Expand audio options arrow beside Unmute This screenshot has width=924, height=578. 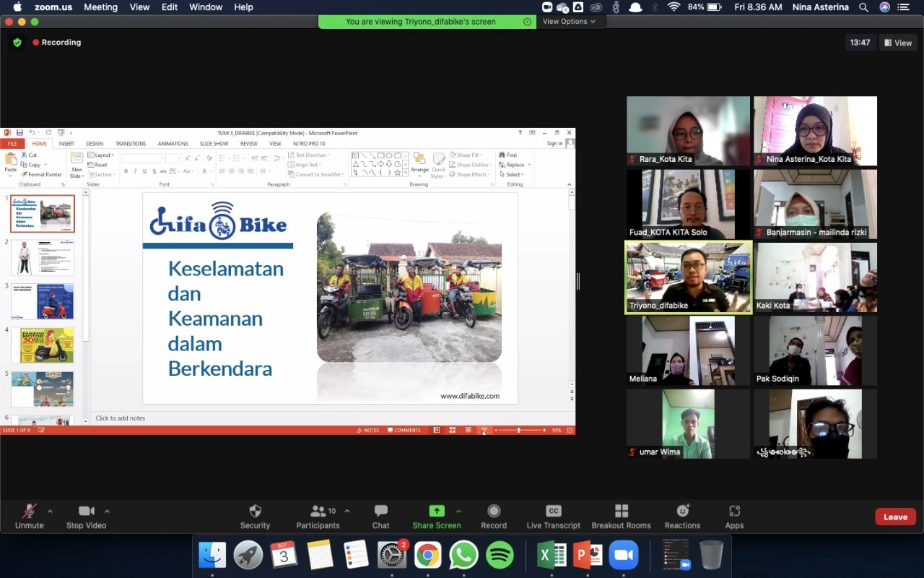pos(50,511)
